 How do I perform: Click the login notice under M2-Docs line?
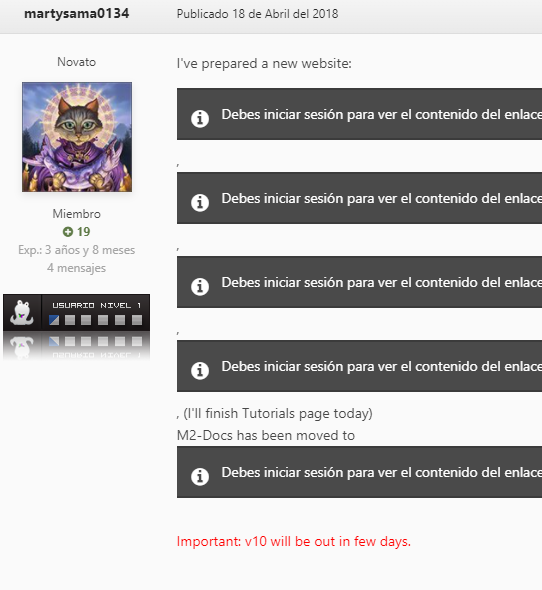359,472
